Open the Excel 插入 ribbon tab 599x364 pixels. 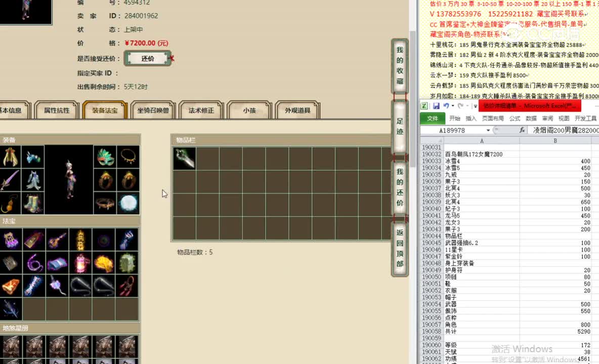tap(471, 118)
